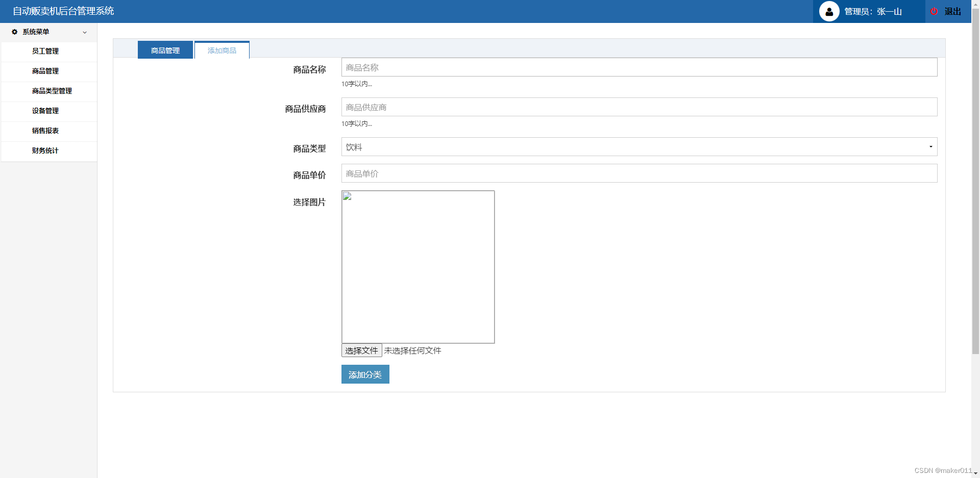Click the red power logout icon
The height and width of the screenshot is (478, 980).
pyautogui.click(x=934, y=11)
